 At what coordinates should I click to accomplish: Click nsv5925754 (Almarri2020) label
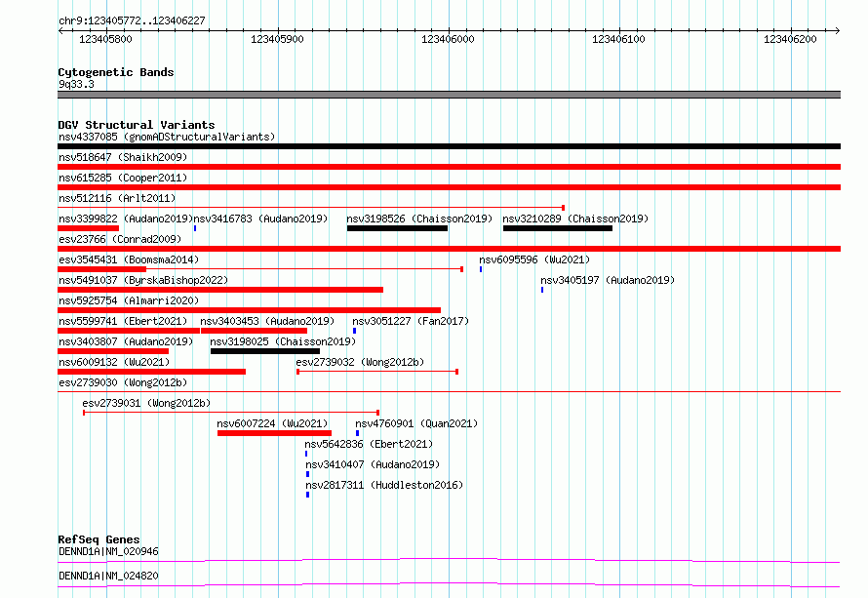coord(129,300)
